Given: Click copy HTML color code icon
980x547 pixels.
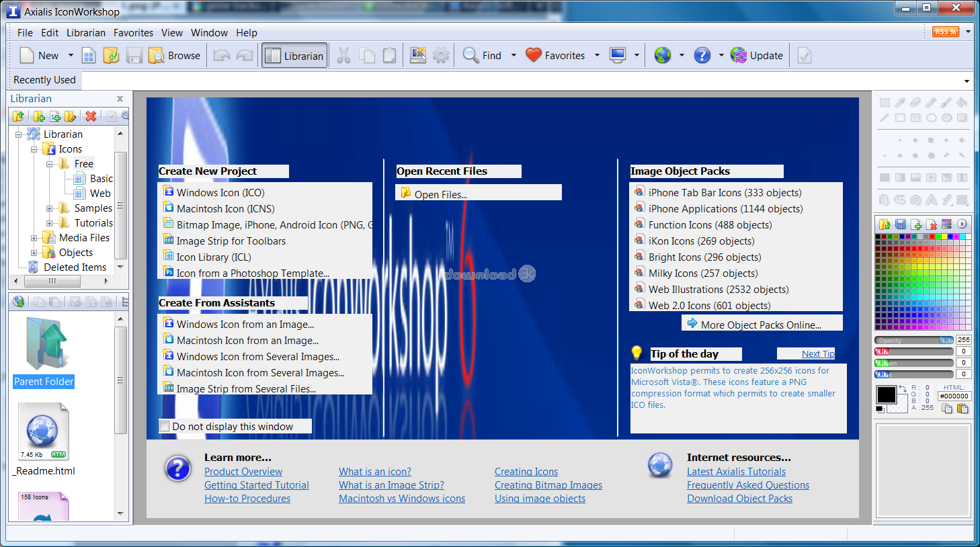Looking at the screenshot, I should pos(946,408).
